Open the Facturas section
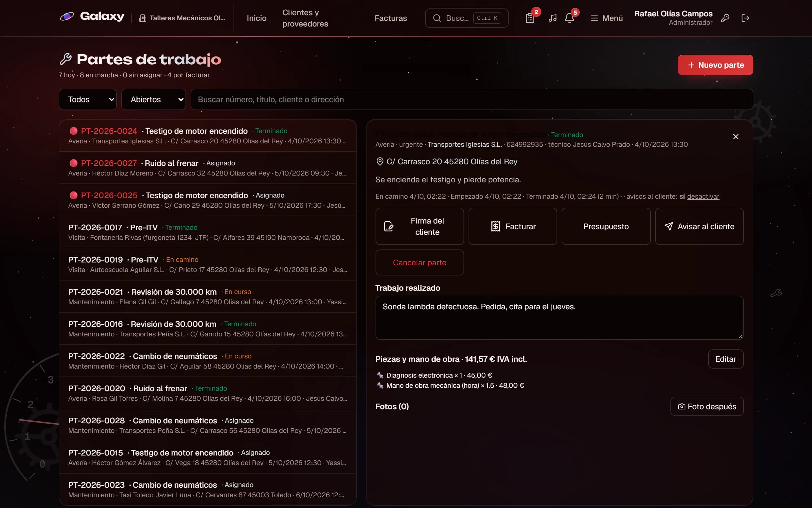The image size is (812, 508). coord(390,18)
